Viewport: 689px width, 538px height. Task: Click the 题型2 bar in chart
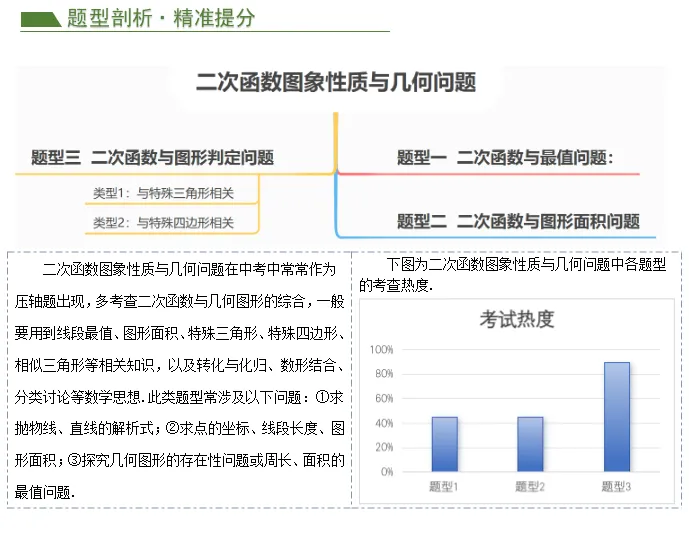[x=530, y=444]
